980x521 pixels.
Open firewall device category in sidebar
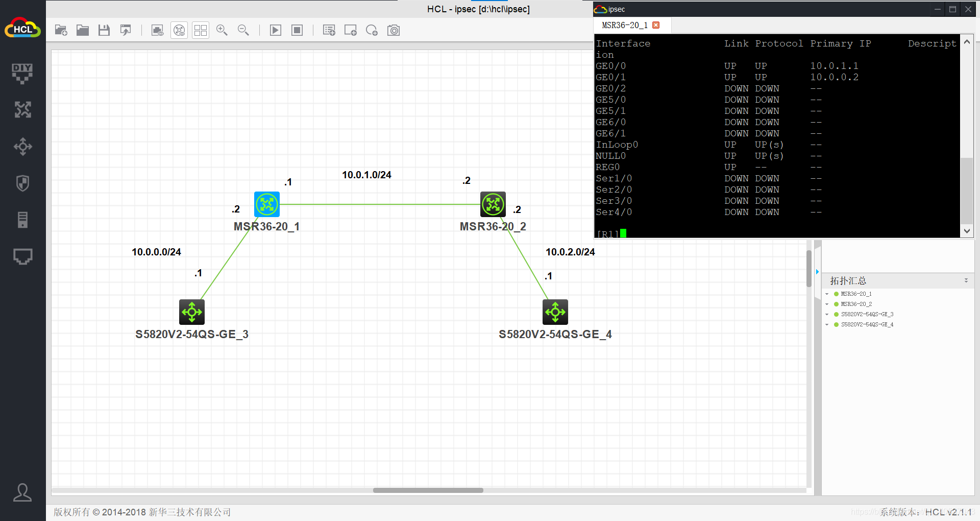(22, 183)
